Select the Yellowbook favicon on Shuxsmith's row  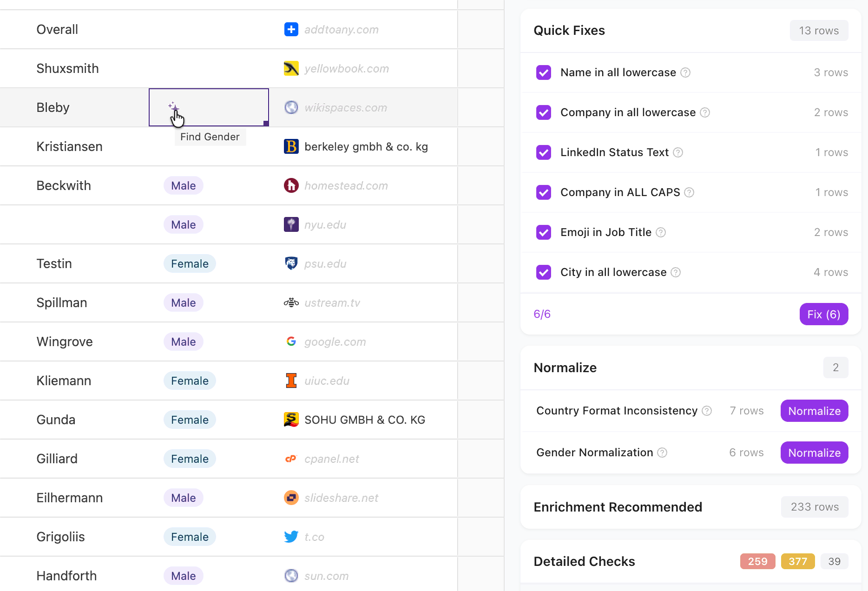291,68
